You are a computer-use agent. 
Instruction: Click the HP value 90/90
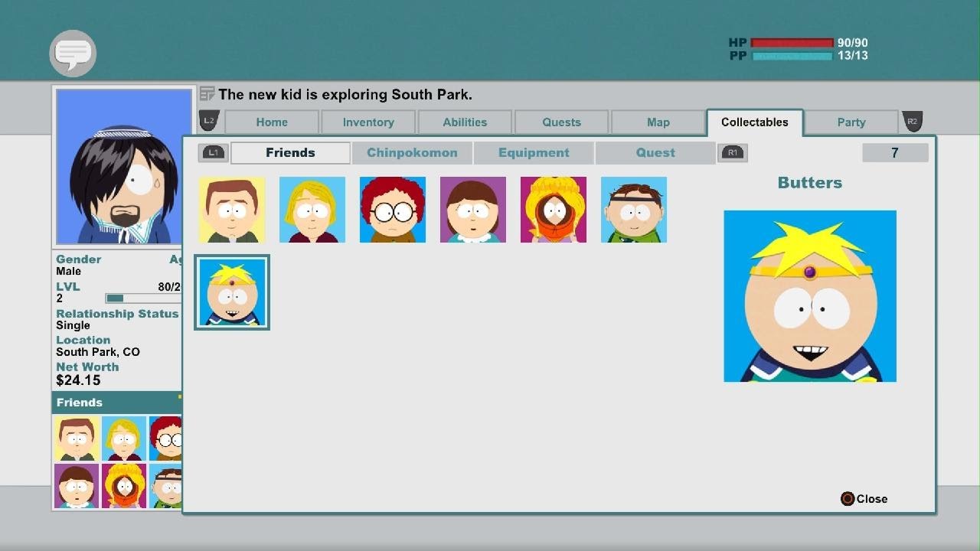853,43
